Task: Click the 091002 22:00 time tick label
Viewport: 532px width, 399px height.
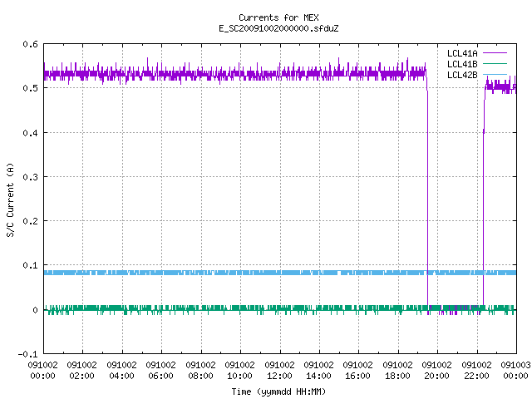Action: click(476, 370)
